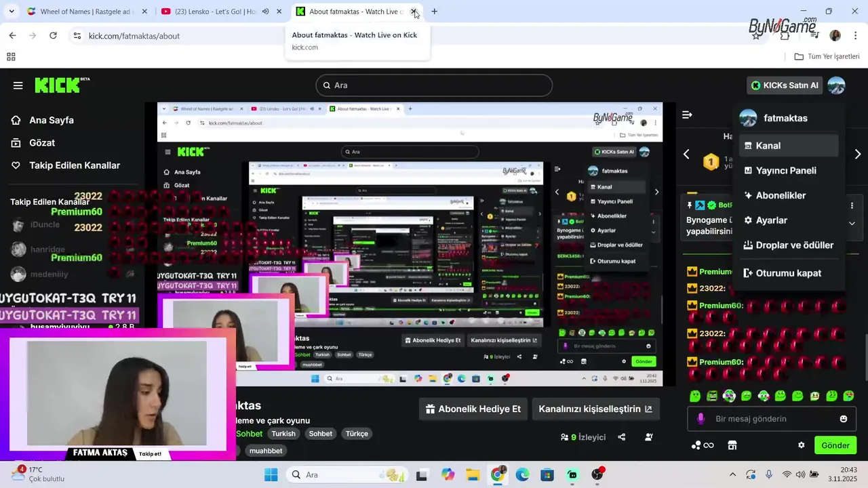Open the Chrome profile avatar
Viewport: 868px width, 488px height.
pyautogui.click(x=835, y=35)
